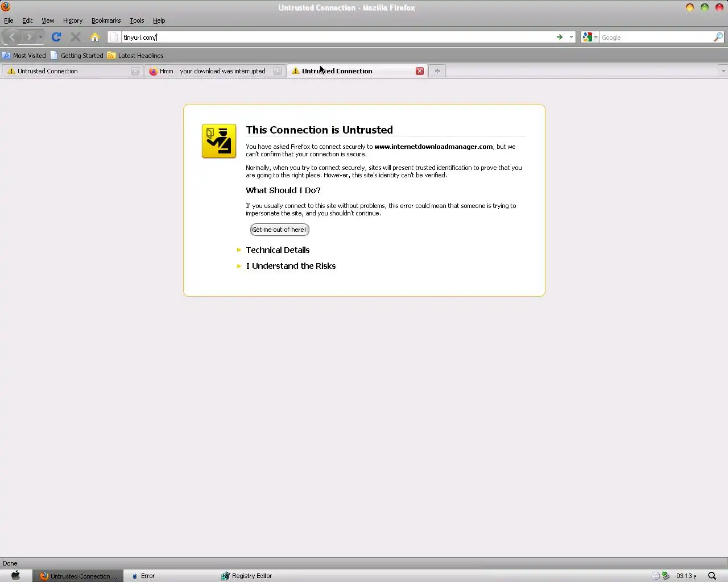Screen dimensions: 728x582
Task: Go back with the Back arrow button
Action: [12, 37]
